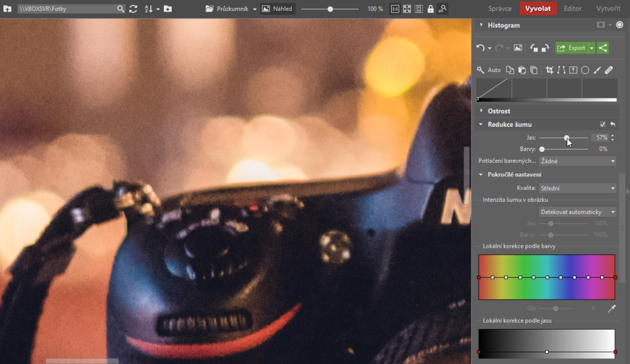The height and width of the screenshot is (364, 630).
Task: Collapse the Redukce šumu section
Action: pyautogui.click(x=481, y=124)
